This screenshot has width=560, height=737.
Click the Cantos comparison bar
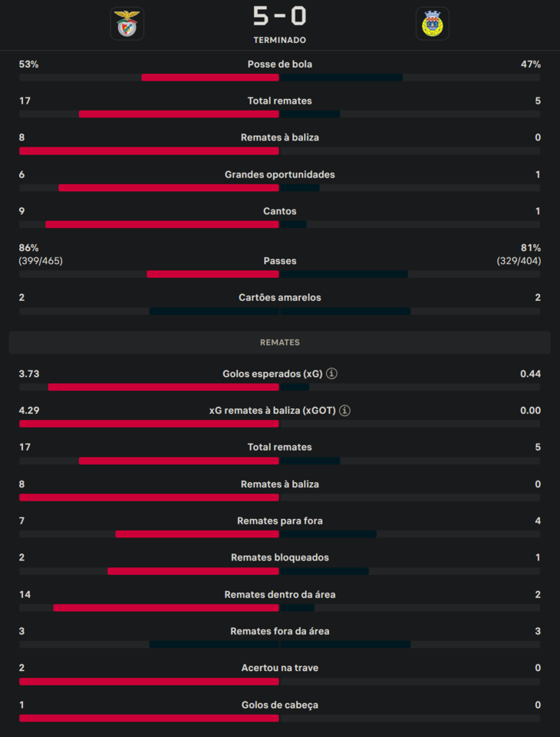click(x=280, y=225)
